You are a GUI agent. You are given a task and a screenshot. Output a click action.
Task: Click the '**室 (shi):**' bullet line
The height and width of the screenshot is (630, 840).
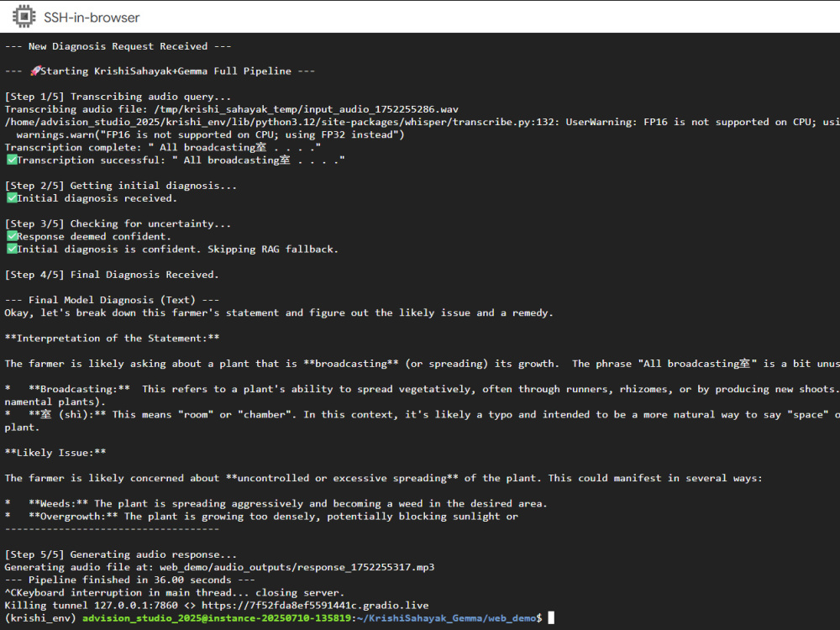(x=423, y=415)
